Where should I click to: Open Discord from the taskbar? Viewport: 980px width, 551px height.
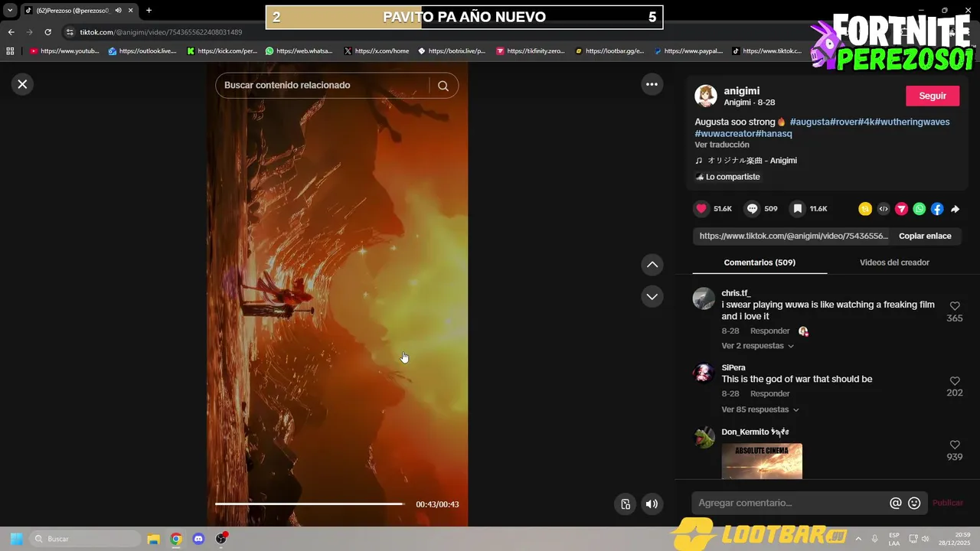point(199,539)
